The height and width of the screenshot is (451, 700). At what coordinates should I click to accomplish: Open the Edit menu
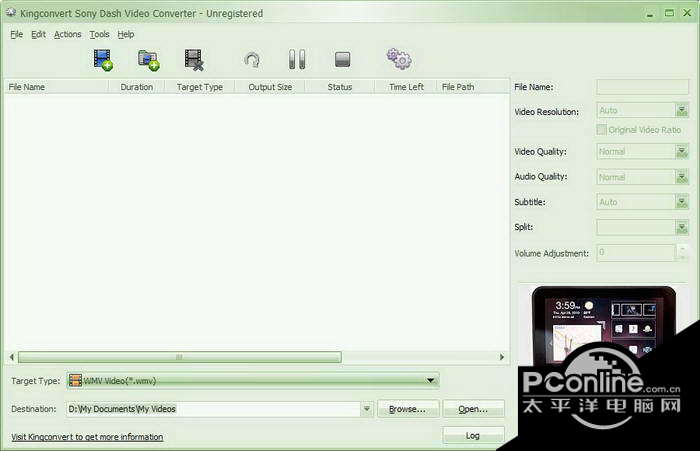point(38,34)
